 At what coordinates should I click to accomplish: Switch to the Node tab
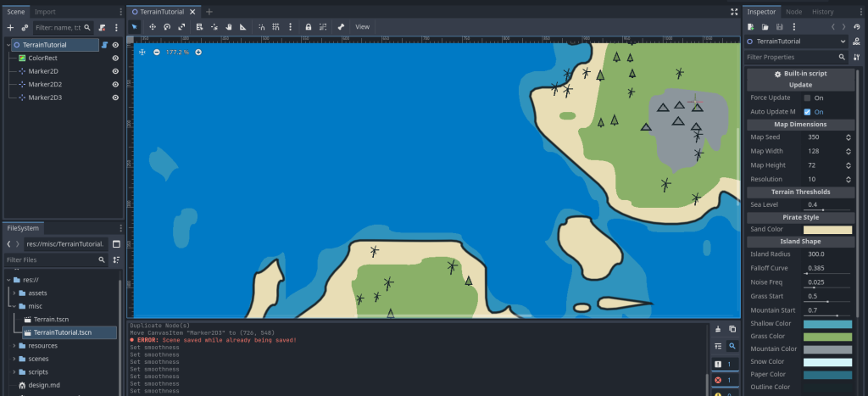(x=793, y=12)
